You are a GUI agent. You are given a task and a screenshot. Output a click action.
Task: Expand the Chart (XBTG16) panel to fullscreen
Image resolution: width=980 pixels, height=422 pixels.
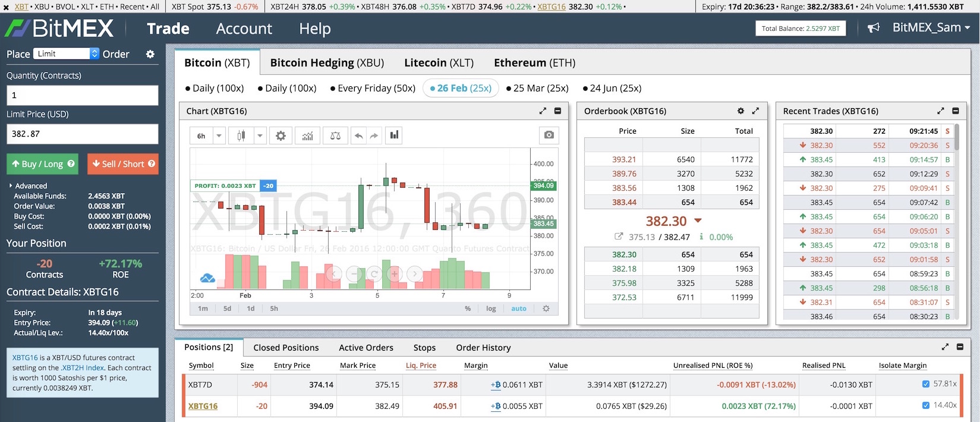click(x=543, y=111)
